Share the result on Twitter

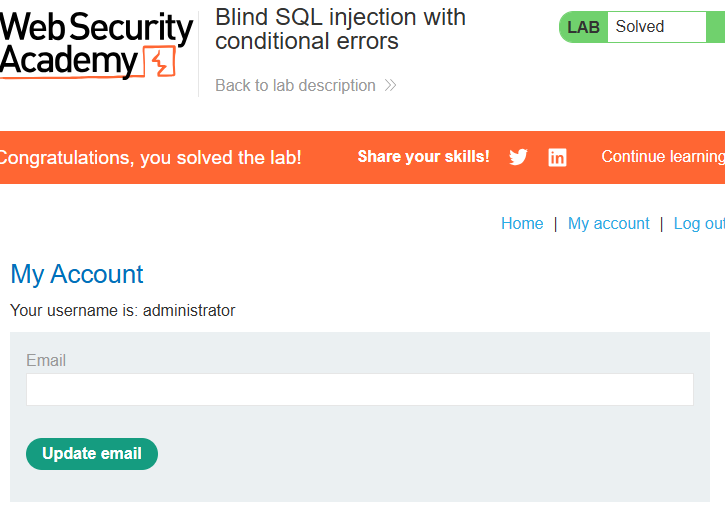point(518,157)
